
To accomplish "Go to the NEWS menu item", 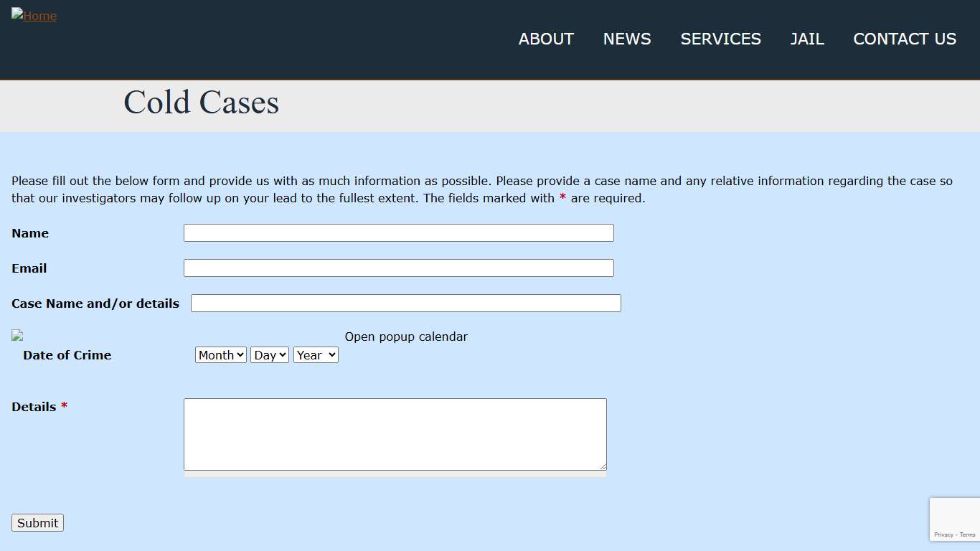I will (627, 39).
